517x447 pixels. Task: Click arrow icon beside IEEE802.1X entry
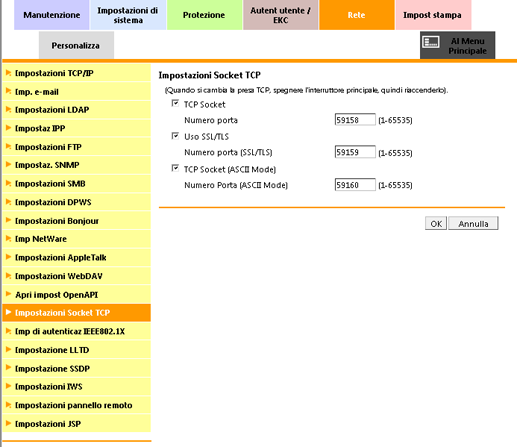click(x=9, y=331)
